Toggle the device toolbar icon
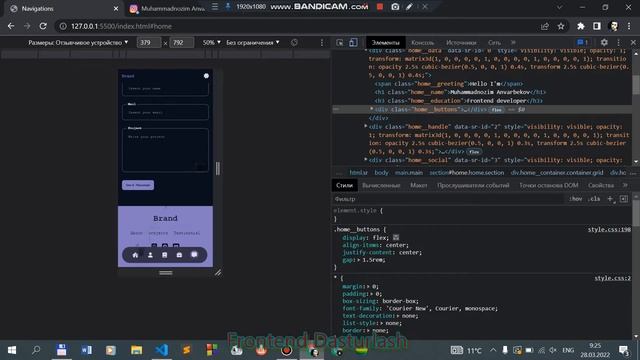The image size is (640, 360). pos(353,42)
